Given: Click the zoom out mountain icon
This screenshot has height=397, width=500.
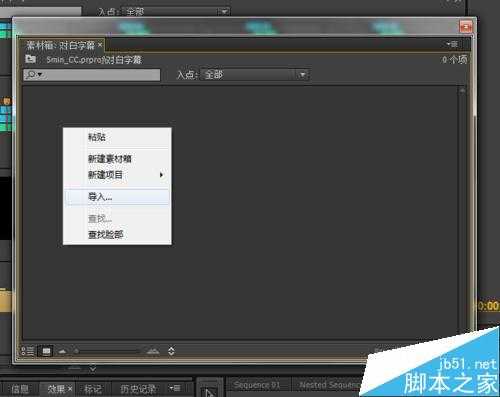Looking at the screenshot, I should 62,351.
